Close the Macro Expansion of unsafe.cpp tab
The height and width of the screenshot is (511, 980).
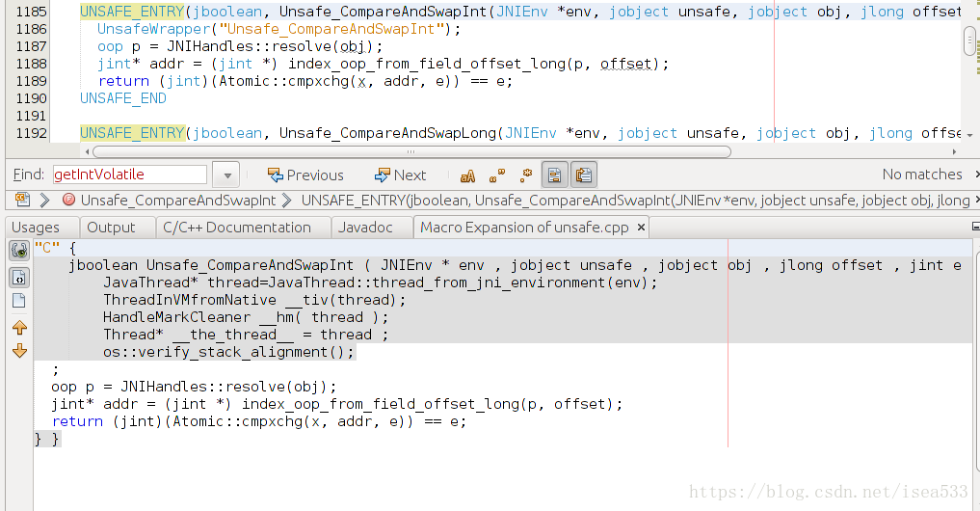point(641,228)
